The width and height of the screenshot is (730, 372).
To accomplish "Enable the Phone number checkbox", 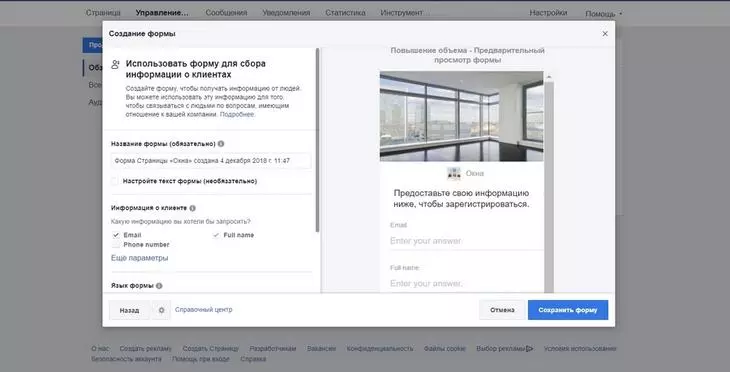I will point(115,244).
